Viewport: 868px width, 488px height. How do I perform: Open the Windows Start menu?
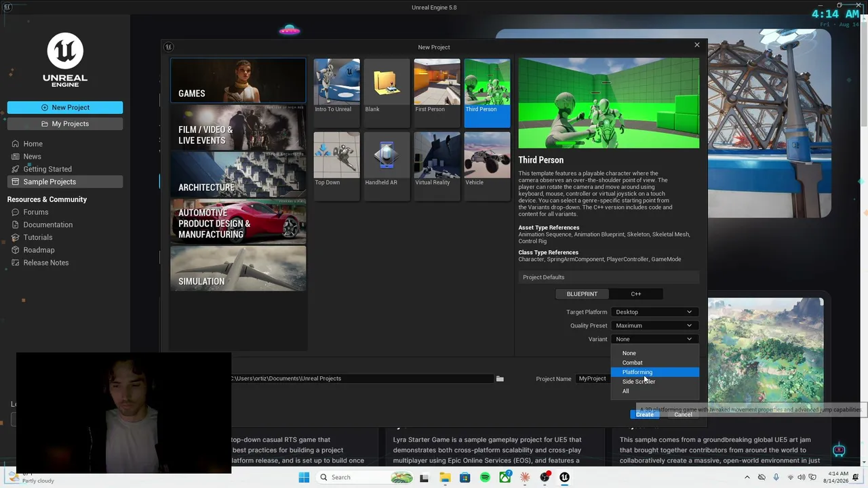(304, 477)
